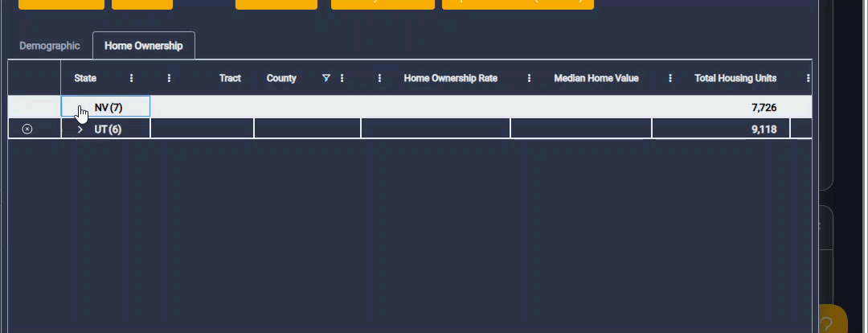Select the NV (7) group label
Viewport: 868px width, 333px height.
[108, 108]
